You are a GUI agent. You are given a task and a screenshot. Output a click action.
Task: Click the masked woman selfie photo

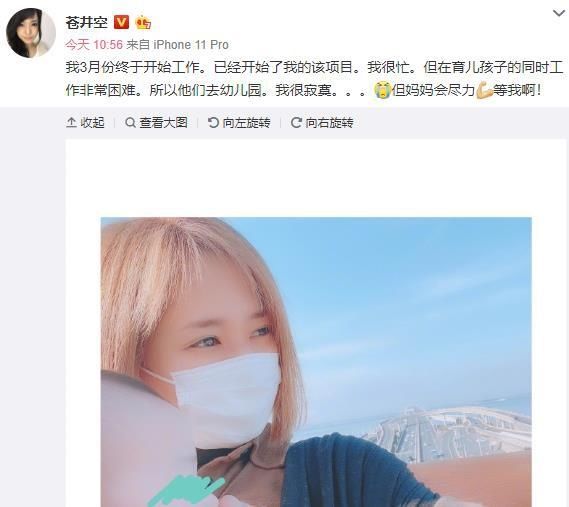click(x=316, y=362)
